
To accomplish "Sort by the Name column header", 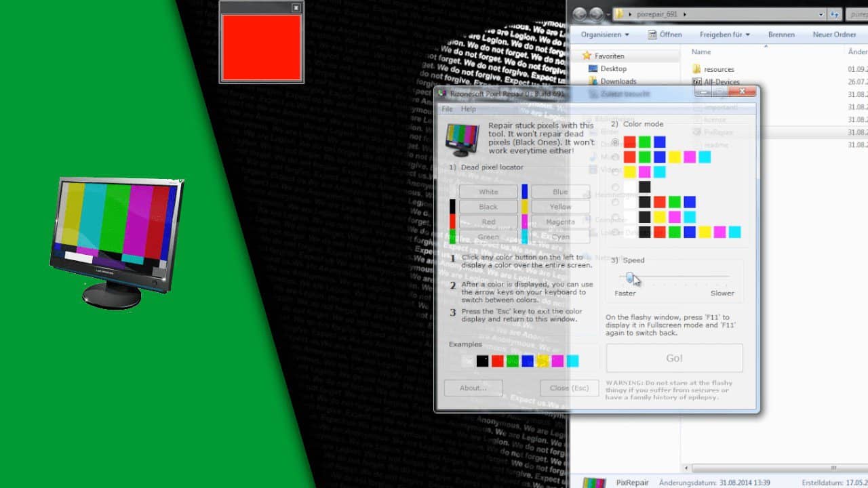I will pos(701,52).
